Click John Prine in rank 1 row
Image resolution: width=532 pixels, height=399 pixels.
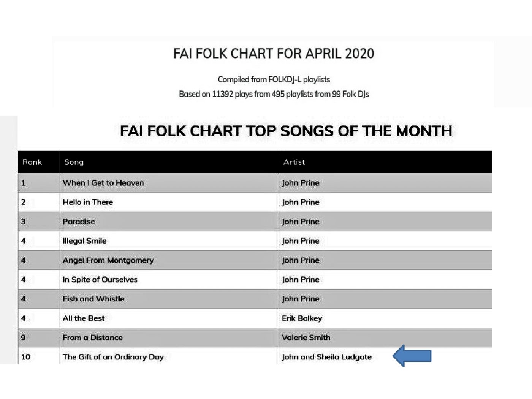pos(301,183)
